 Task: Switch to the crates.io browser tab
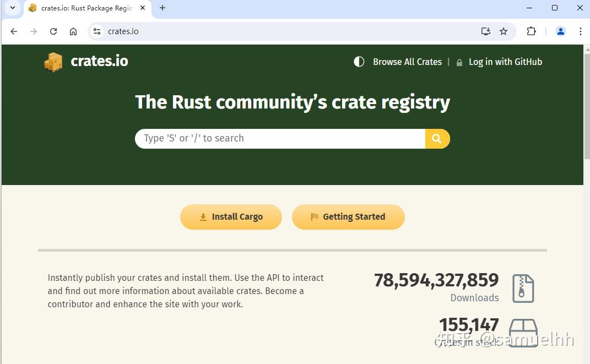click(x=83, y=8)
